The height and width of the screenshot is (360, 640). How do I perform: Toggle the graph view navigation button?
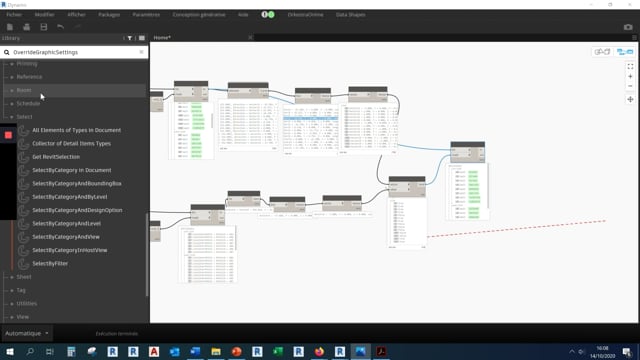625,52
